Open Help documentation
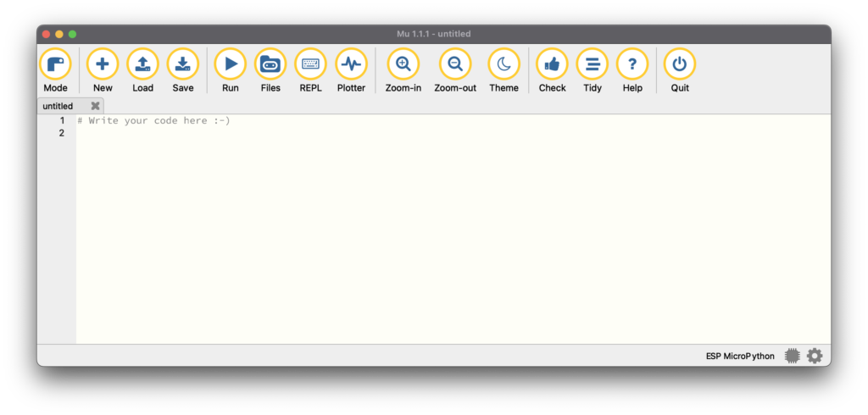 (632, 70)
